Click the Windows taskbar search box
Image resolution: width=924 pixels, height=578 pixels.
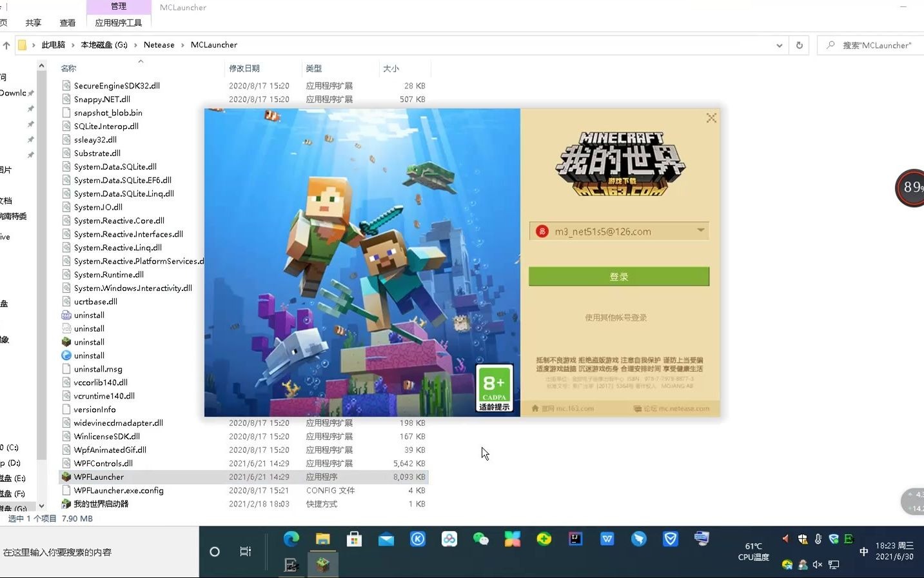click(x=99, y=552)
